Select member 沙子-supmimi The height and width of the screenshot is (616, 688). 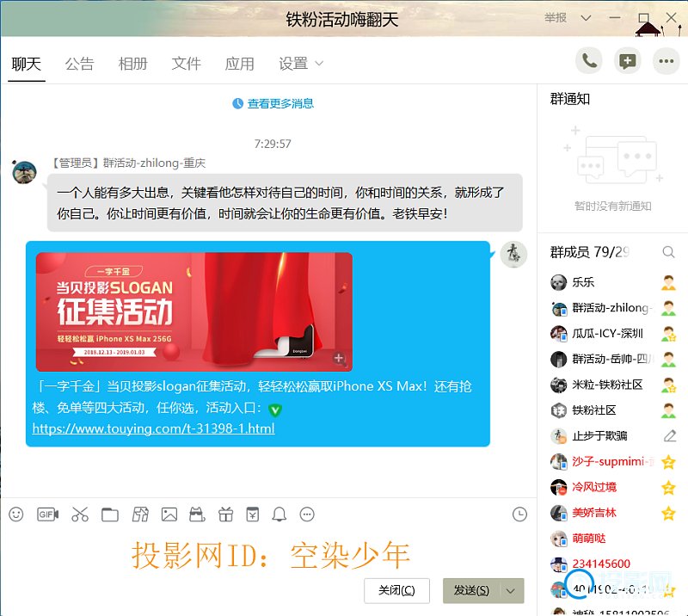tap(612, 461)
